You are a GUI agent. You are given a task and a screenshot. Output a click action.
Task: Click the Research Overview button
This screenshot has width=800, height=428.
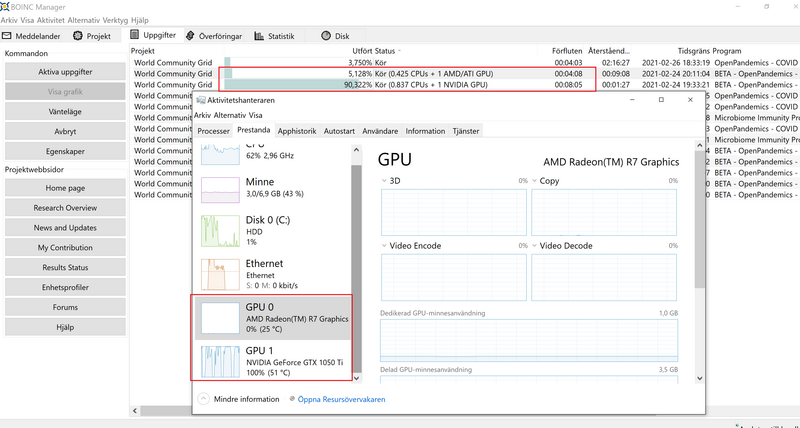65,208
